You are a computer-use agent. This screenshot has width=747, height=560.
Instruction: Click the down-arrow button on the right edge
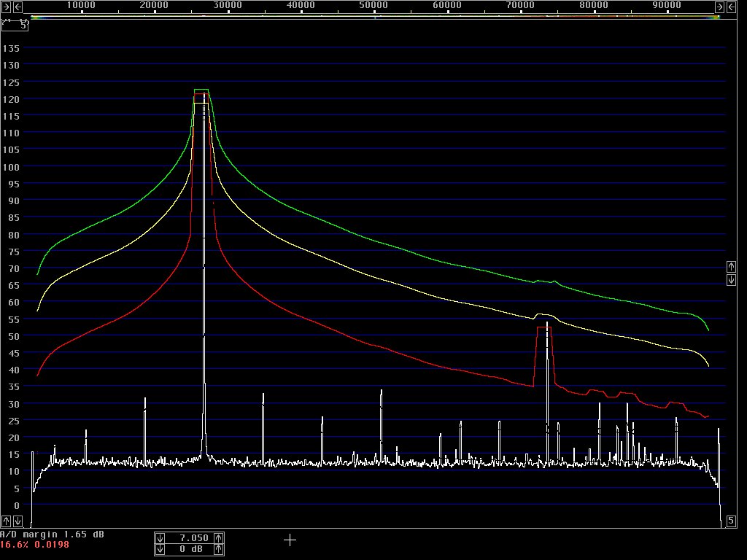(731, 279)
